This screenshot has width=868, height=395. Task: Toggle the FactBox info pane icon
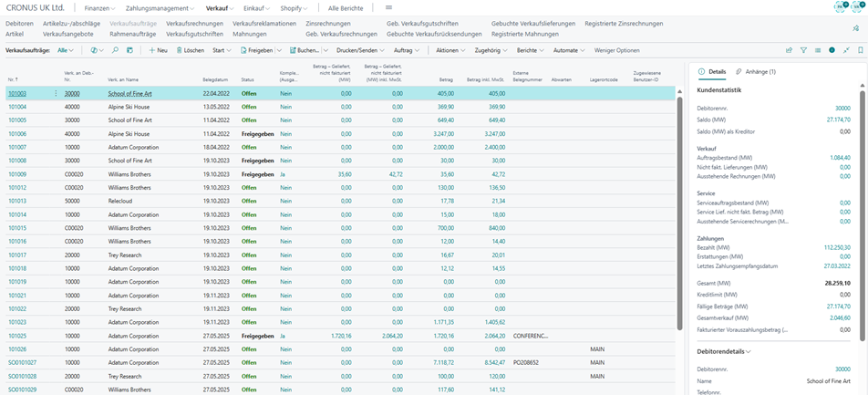click(832, 50)
